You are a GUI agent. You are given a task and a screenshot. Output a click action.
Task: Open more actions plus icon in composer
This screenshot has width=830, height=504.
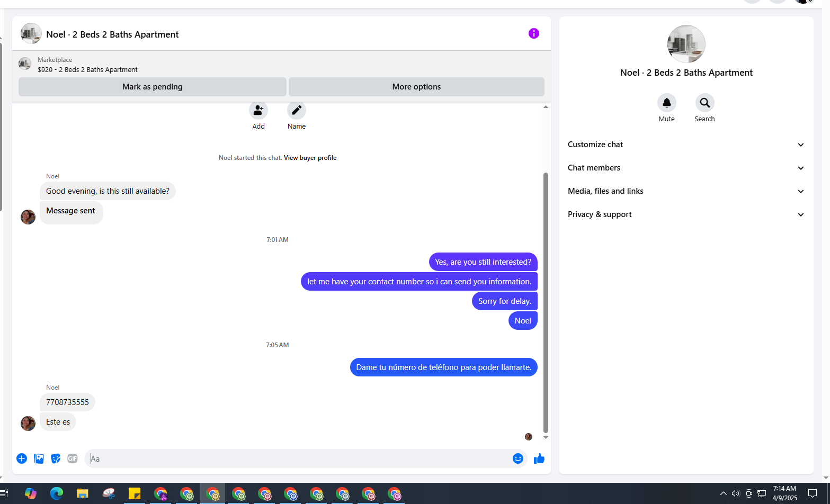22,458
